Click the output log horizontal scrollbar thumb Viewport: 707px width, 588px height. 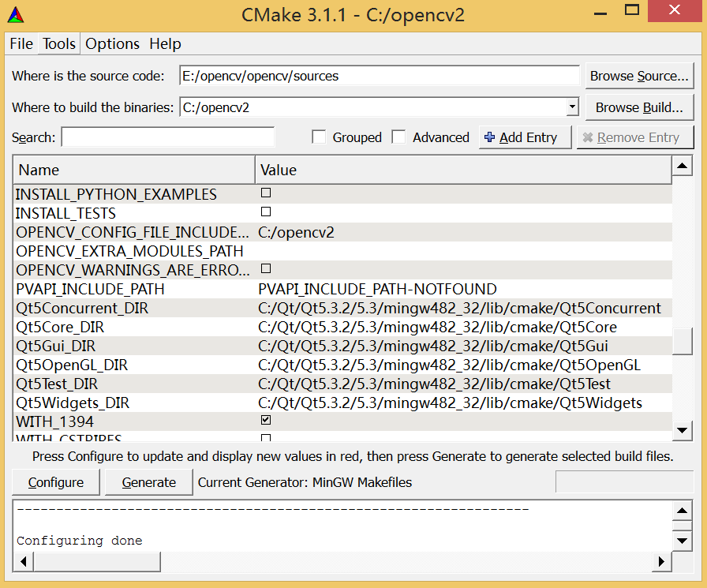(x=97, y=561)
